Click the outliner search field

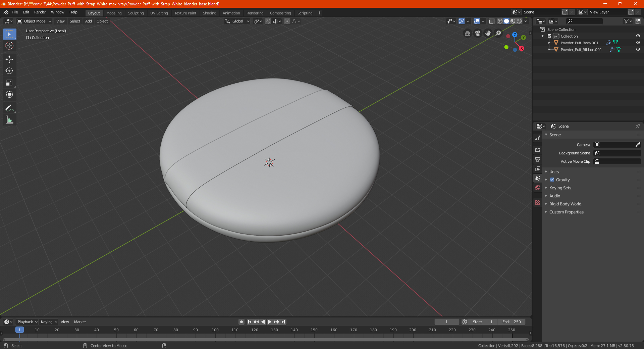pyautogui.click(x=584, y=21)
